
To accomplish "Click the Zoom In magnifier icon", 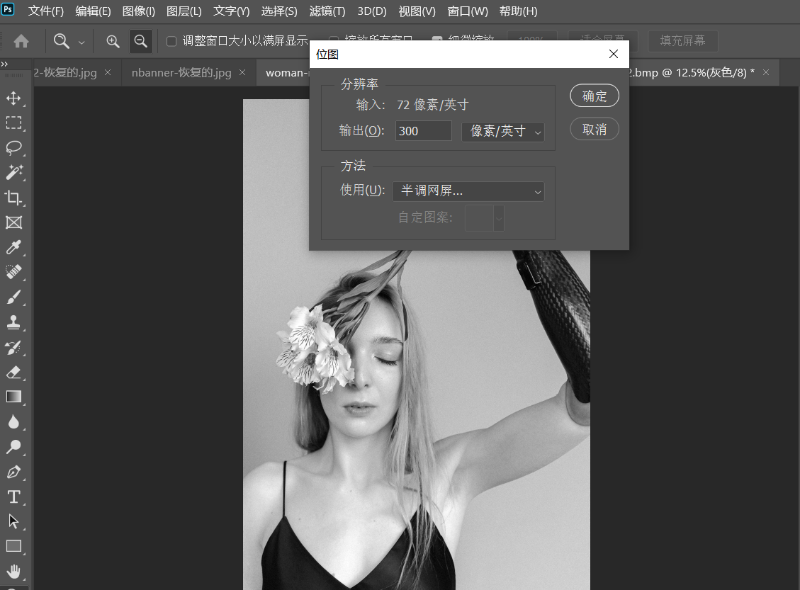I will [x=113, y=41].
